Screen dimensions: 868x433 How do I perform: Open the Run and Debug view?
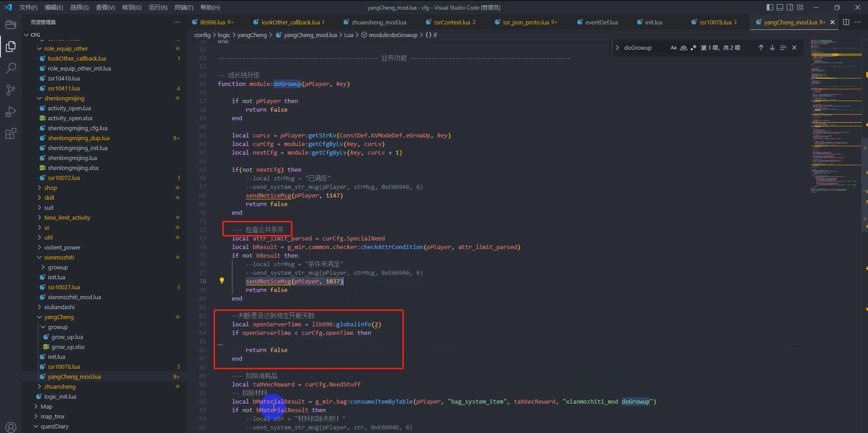(11, 112)
